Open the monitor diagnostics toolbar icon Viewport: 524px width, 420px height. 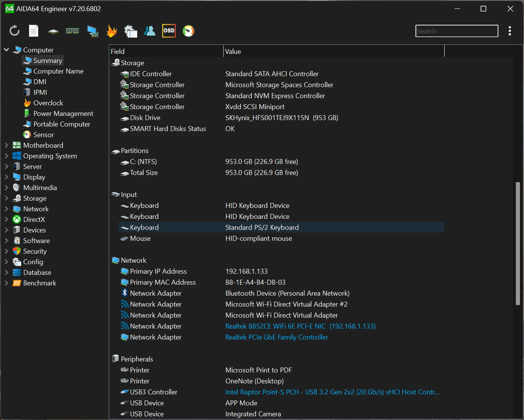coord(93,31)
